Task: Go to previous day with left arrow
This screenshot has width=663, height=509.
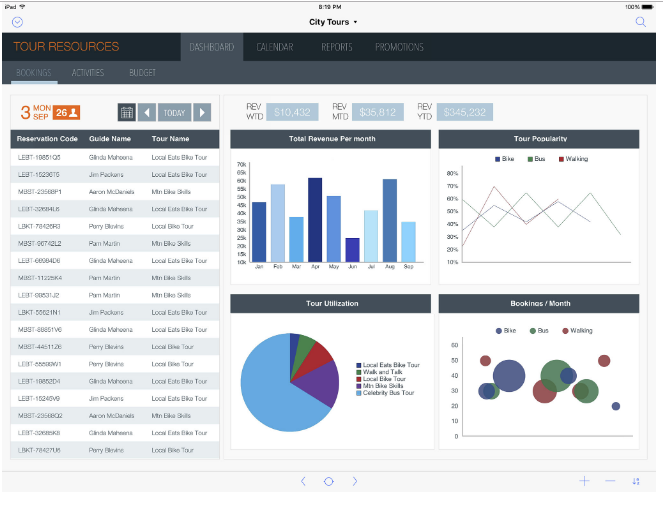Action: pos(147,112)
